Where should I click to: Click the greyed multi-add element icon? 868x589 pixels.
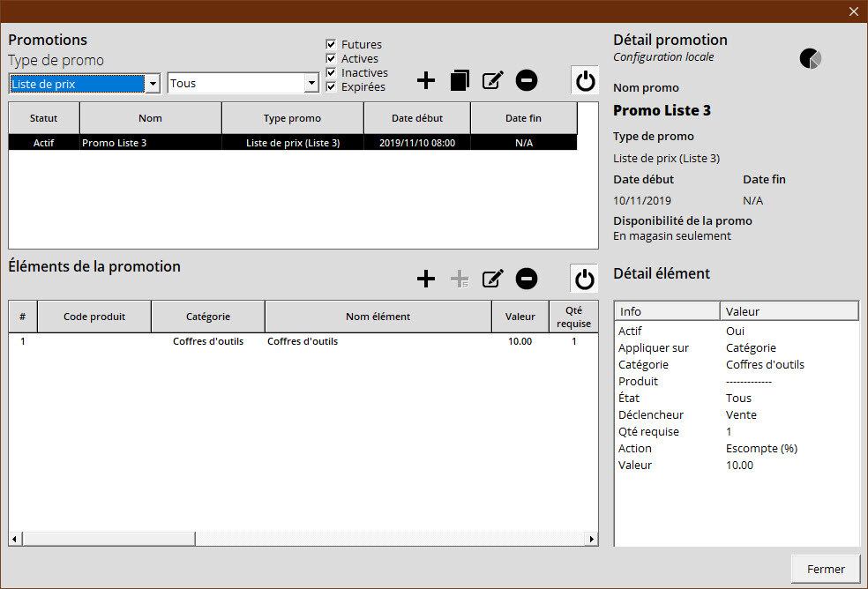pos(460,279)
